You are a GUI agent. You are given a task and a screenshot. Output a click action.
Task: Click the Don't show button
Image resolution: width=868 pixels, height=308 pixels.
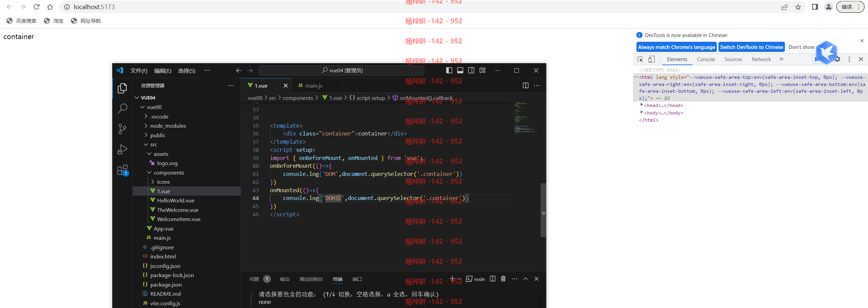(x=802, y=47)
